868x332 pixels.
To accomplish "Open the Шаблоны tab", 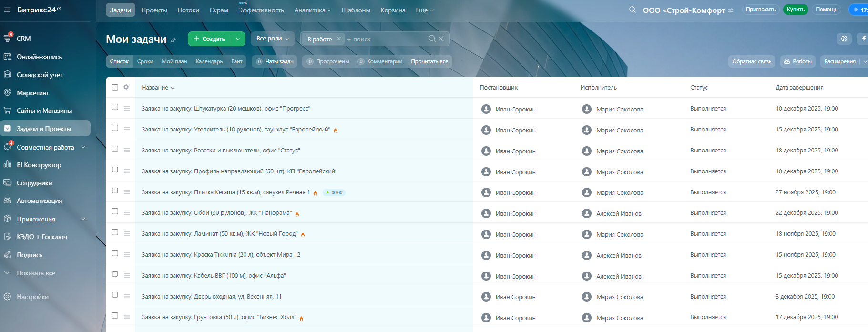I will pos(356,10).
